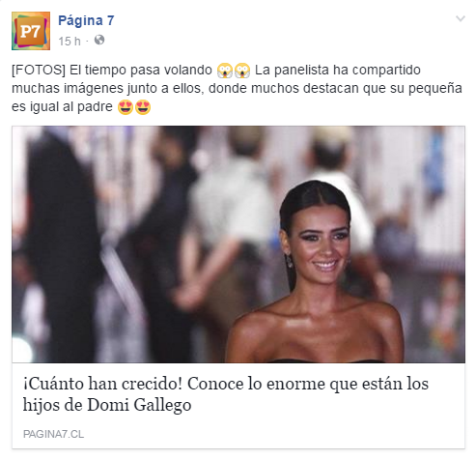This screenshot has width=476, height=460.
Task: Click caption line muchas imágenes junto a ellos
Action: pos(108,88)
